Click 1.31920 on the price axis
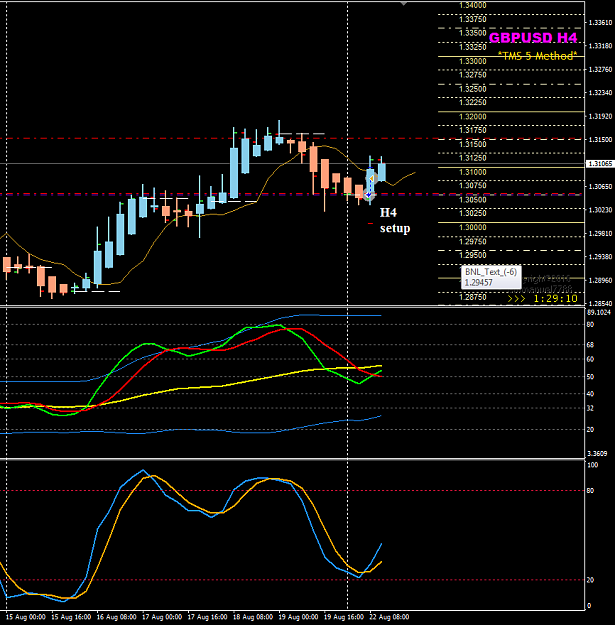Image resolution: width=615 pixels, height=625 pixels. point(600,116)
